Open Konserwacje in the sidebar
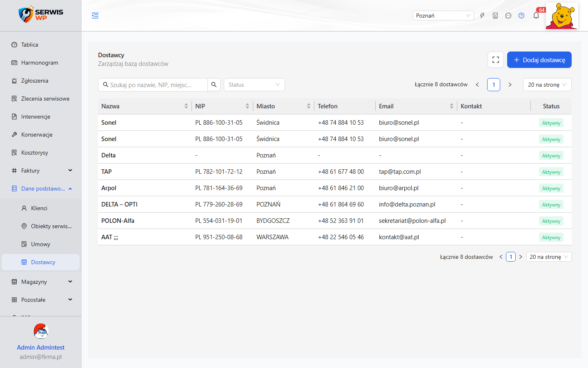This screenshot has width=588, height=368. point(41,135)
